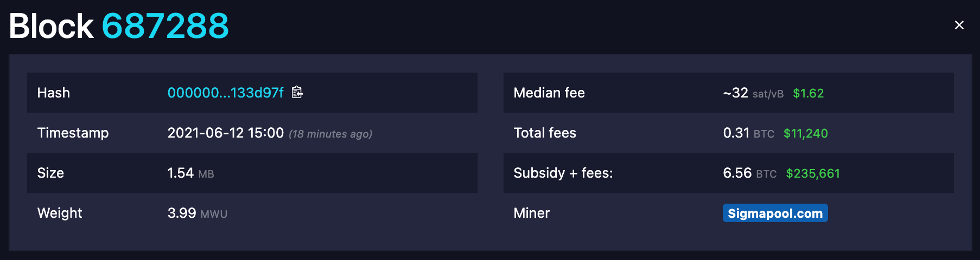The image size is (980, 260).
Task: Click the Timestamp row label
Action: click(73, 133)
